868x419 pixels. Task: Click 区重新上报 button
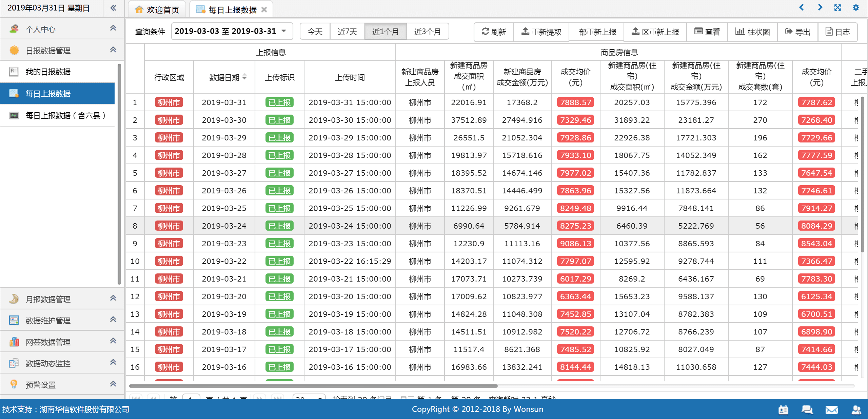tap(655, 32)
